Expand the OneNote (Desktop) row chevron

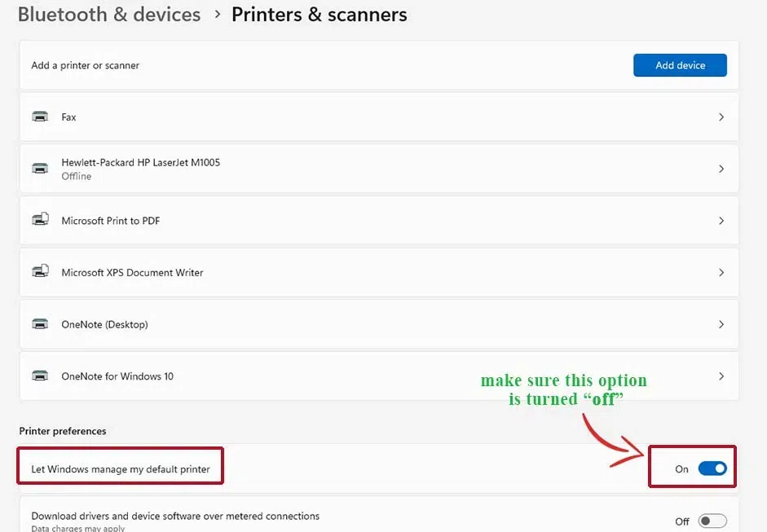[721, 324]
